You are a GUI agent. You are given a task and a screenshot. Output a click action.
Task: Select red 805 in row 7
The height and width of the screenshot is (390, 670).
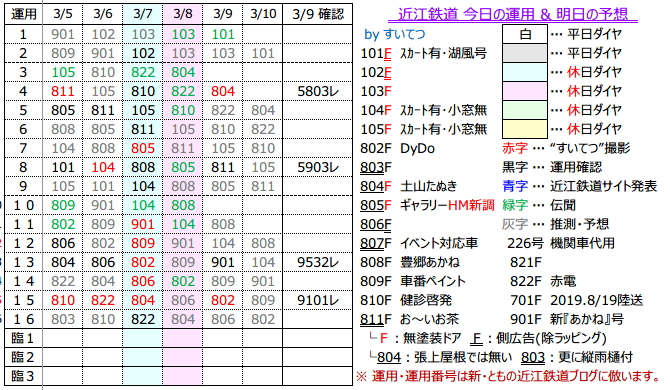(x=143, y=148)
